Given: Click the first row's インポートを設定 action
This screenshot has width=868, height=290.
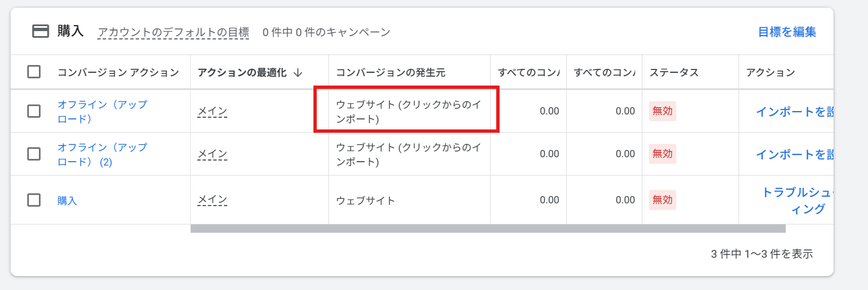Looking at the screenshot, I should pos(795,111).
